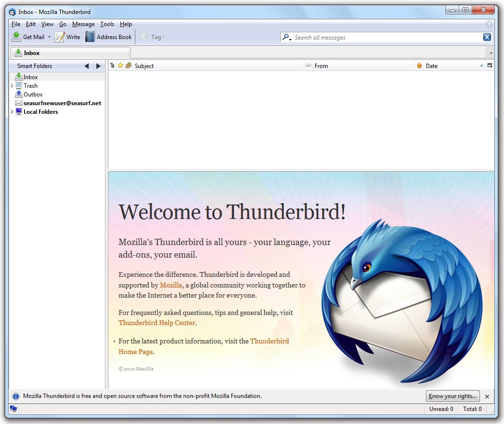Image resolution: width=504 pixels, height=424 pixels.
Task: Open the Thunderbird Help Center link
Action: pos(157,323)
